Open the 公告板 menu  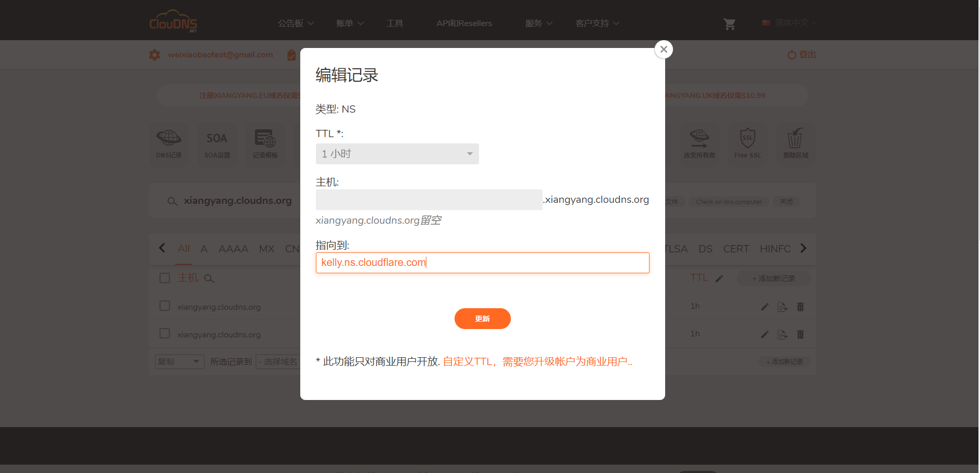click(x=296, y=23)
